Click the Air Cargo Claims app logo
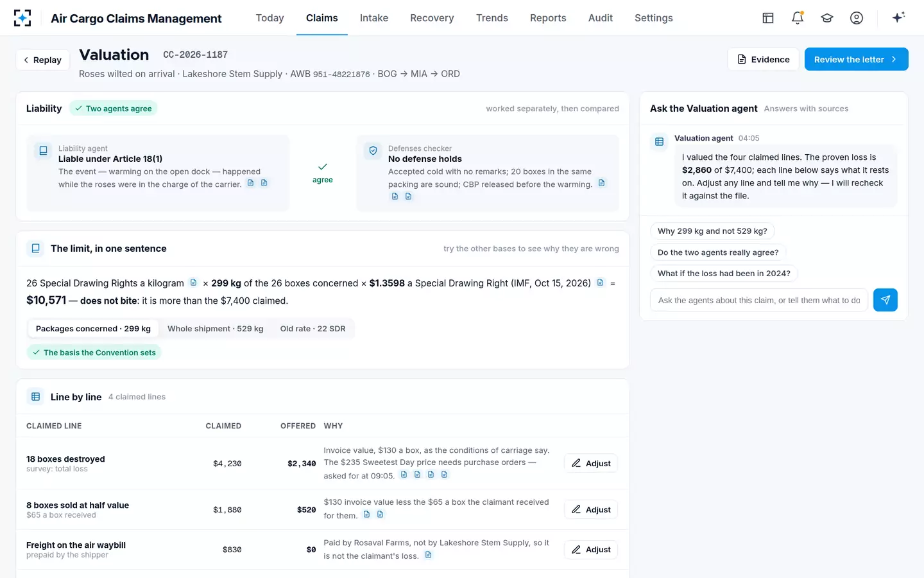Screen dimensions: 924x578 (x=22, y=18)
